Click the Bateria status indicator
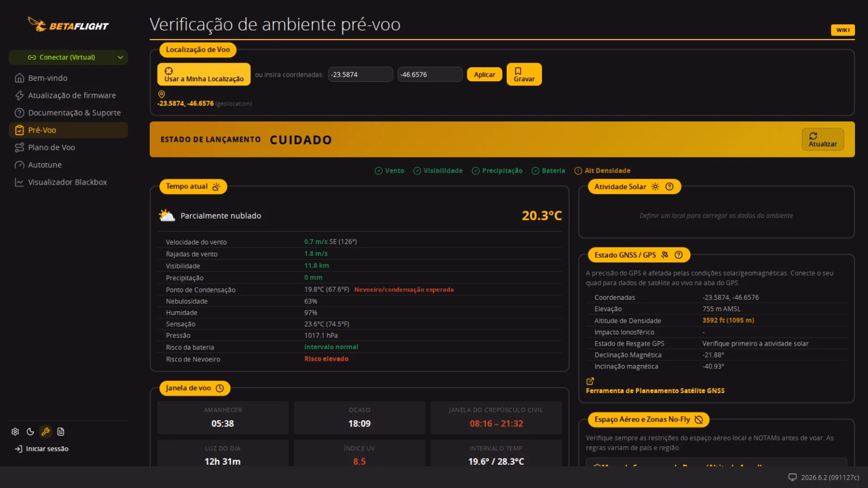 [x=548, y=171]
